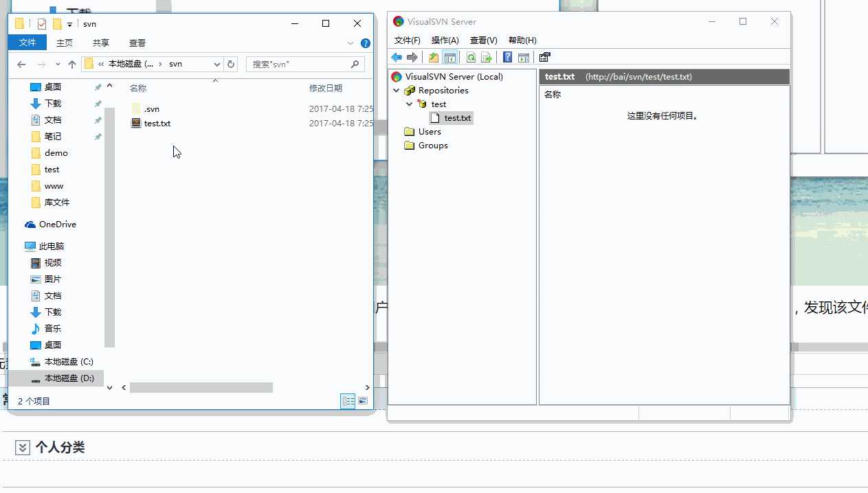This screenshot has height=493, width=868.
Task: Switch to 查看 ribbon tab in Explorer
Action: tap(137, 43)
